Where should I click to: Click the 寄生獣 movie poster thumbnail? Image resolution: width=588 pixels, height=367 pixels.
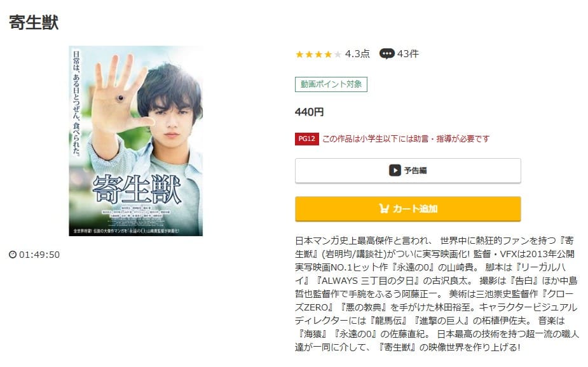136,141
